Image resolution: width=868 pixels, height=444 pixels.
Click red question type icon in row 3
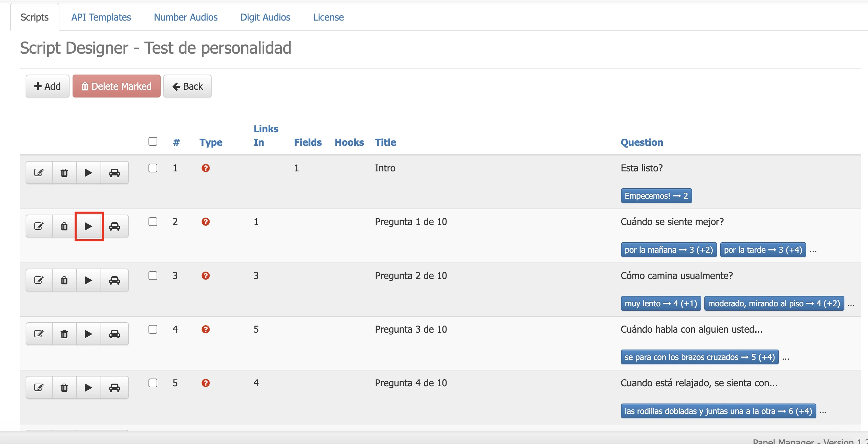pyautogui.click(x=206, y=276)
